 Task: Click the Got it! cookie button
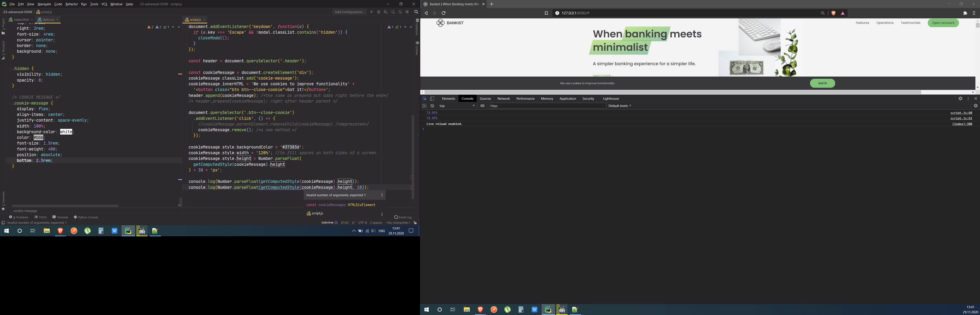tap(822, 83)
